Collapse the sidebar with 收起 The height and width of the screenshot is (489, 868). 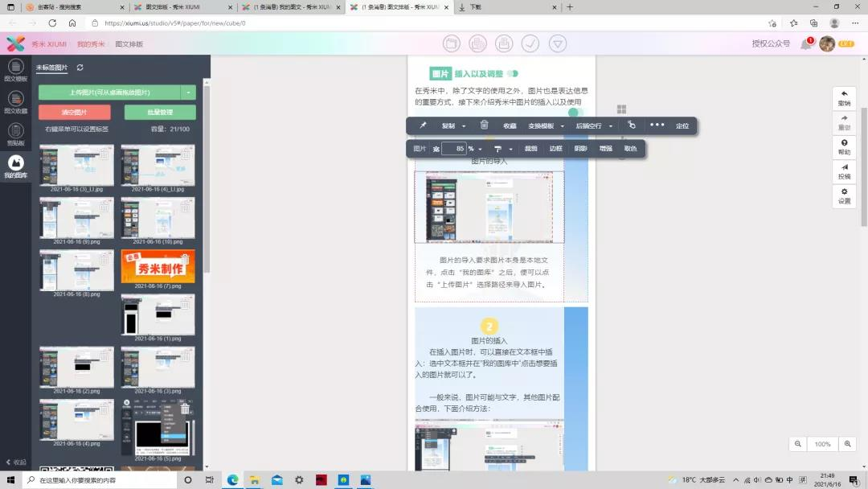(16, 462)
